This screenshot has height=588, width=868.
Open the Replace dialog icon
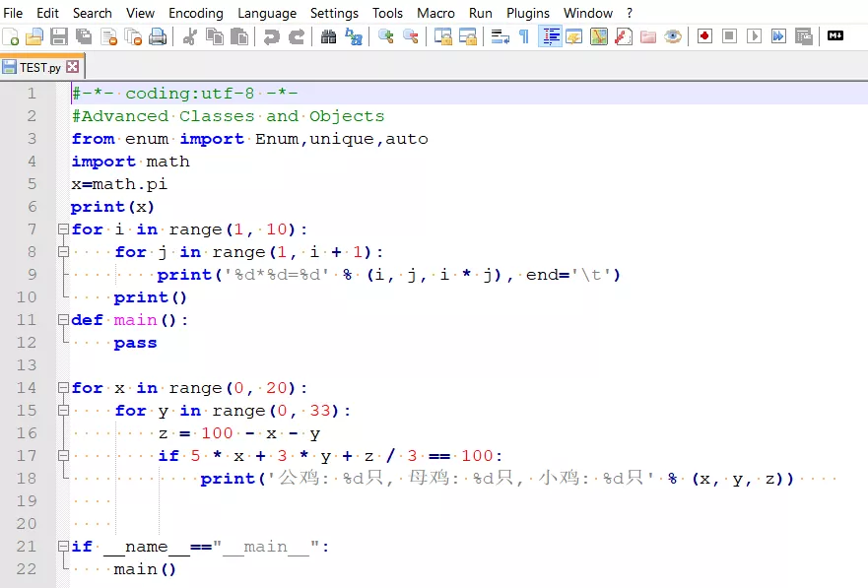coord(353,37)
